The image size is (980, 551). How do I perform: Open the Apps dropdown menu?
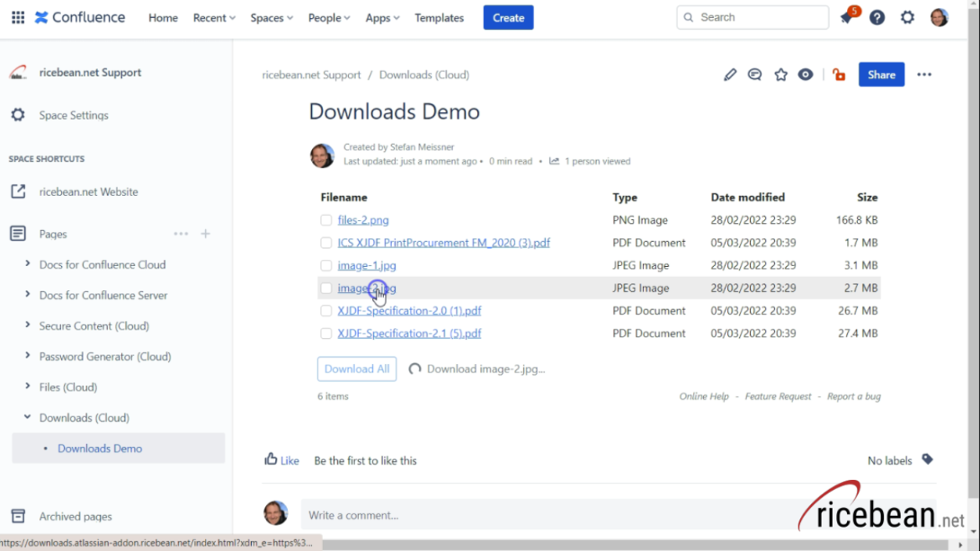pos(382,17)
